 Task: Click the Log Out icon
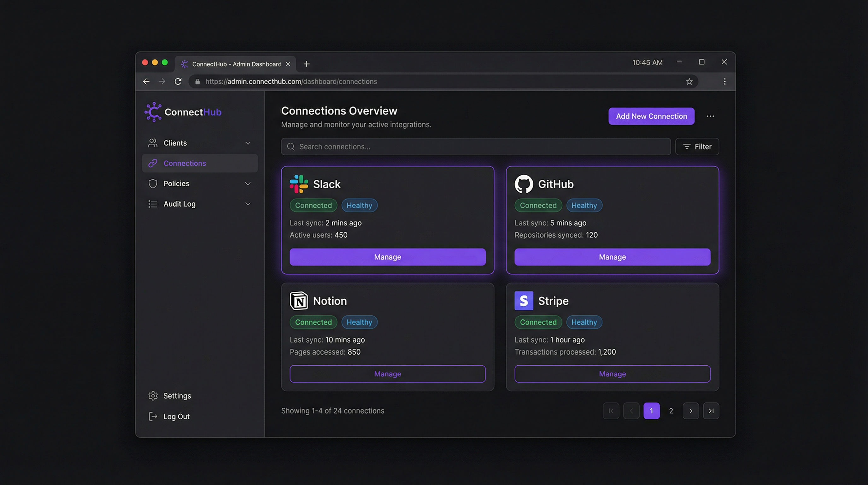(x=153, y=416)
